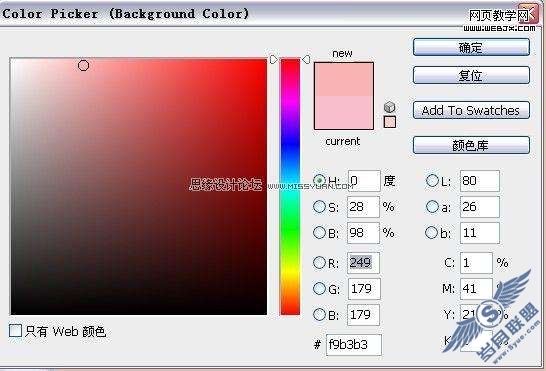
Task: Click the S field showing 28
Action: (x=363, y=207)
